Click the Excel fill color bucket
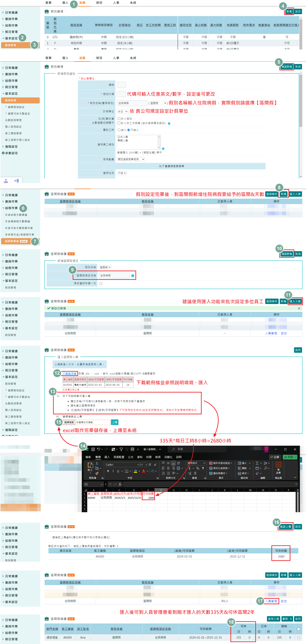306x644 pixels. 135,471
